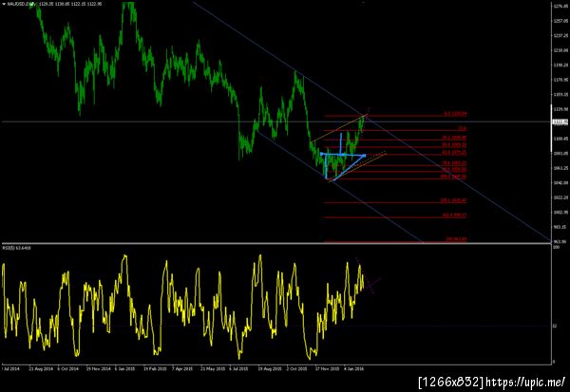570x392 pixels.
Task: Select the 23.6 Fibonacci level label
Action: (462, 128)
